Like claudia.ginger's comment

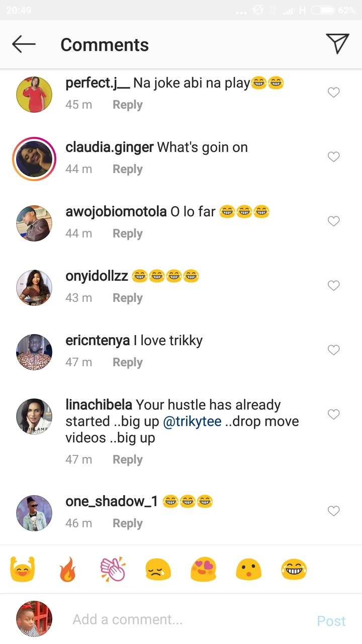(x=334, y=157)
